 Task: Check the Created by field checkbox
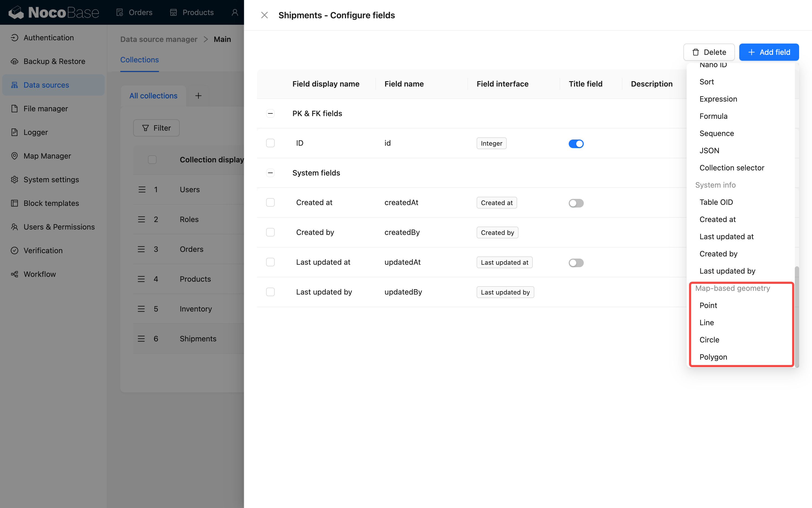point(270,232)
